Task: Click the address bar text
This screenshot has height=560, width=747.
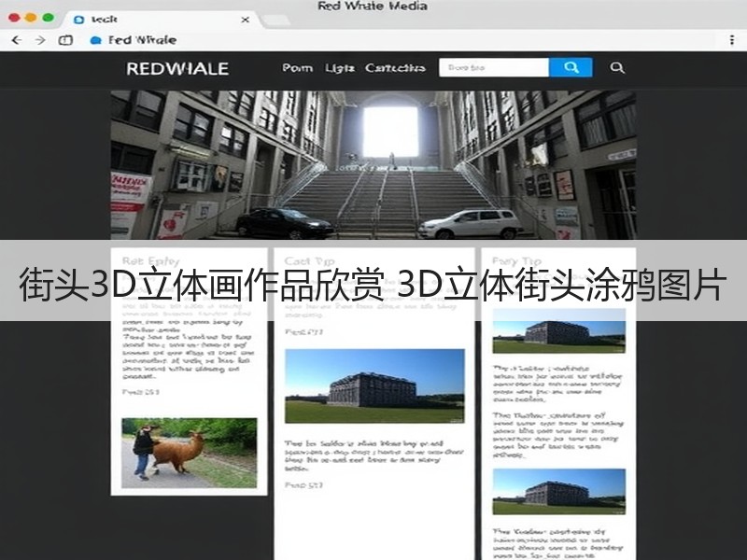Action: (143, 40)
